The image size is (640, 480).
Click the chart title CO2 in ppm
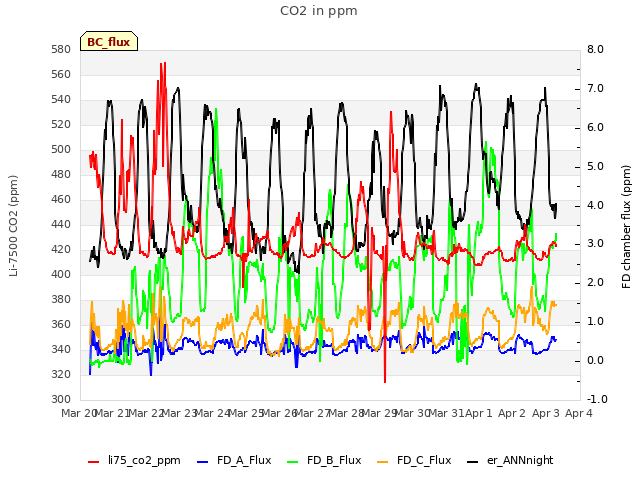319,11
